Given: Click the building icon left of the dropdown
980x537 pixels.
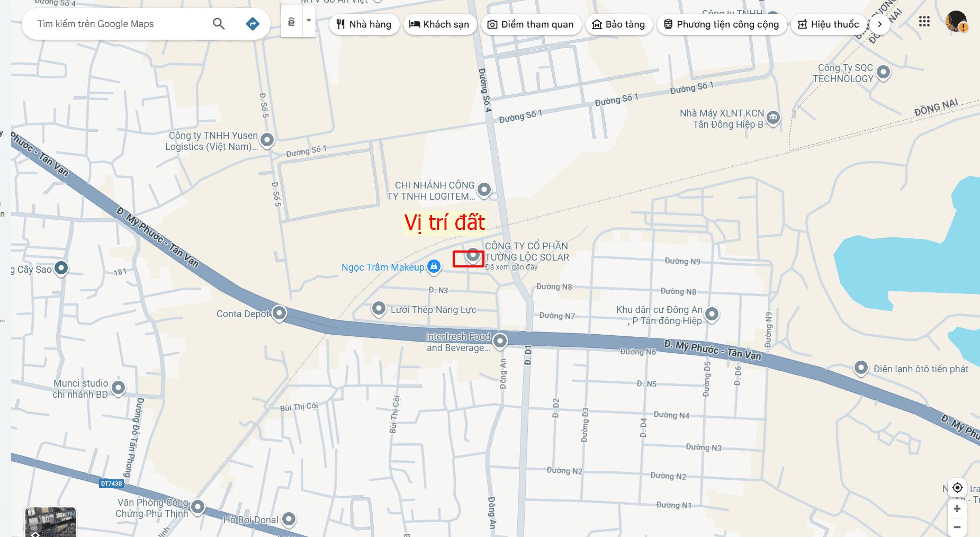Looking at the screenshot, I should pyautogui.click(x=292, y=21).
